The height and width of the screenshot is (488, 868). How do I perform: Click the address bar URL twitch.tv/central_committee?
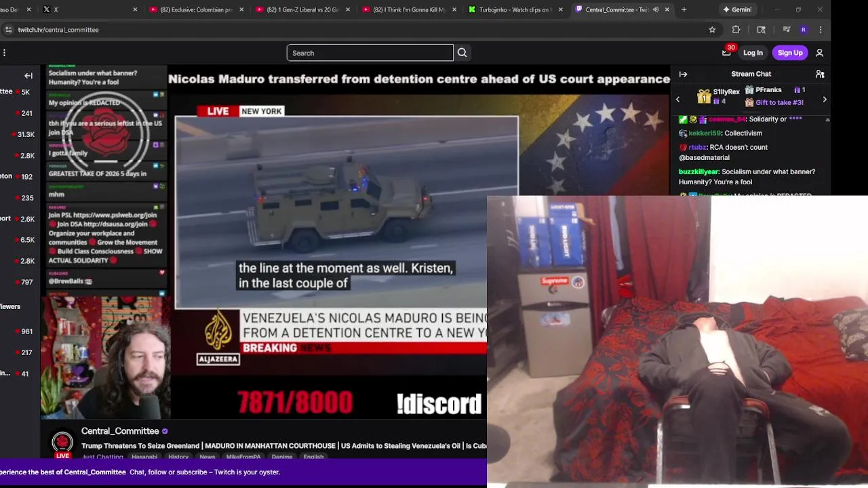coord(58,30)
